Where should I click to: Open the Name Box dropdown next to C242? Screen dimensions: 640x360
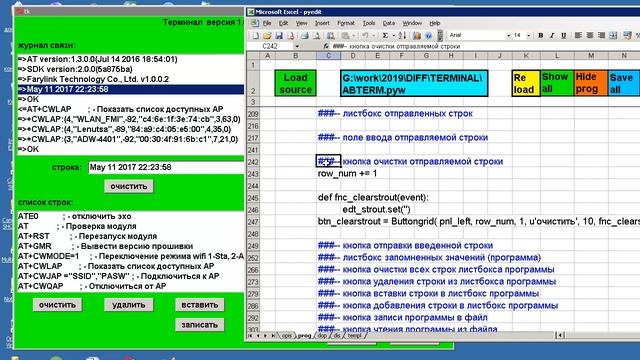point(297,46)
